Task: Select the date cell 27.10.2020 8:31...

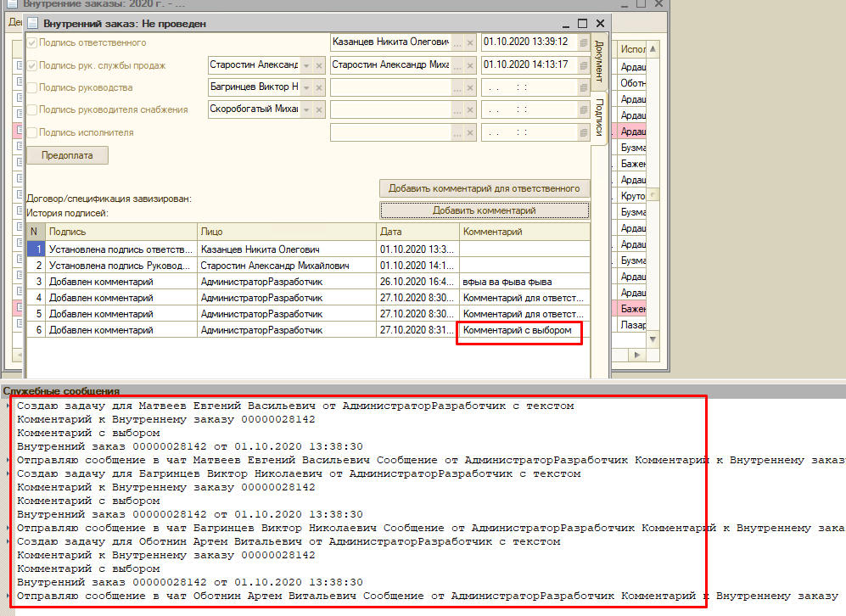Action: [x=417, y=330]
